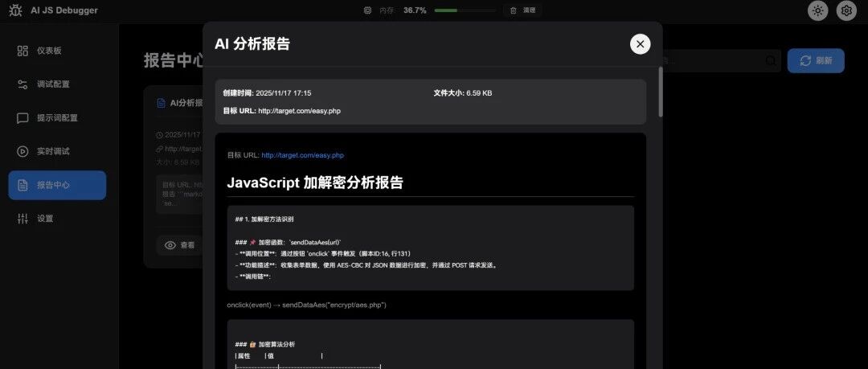Click the JavaScript 加解密分析报告 heading
This screenshot has height=369, width=868.
click(x=315, y=182)
